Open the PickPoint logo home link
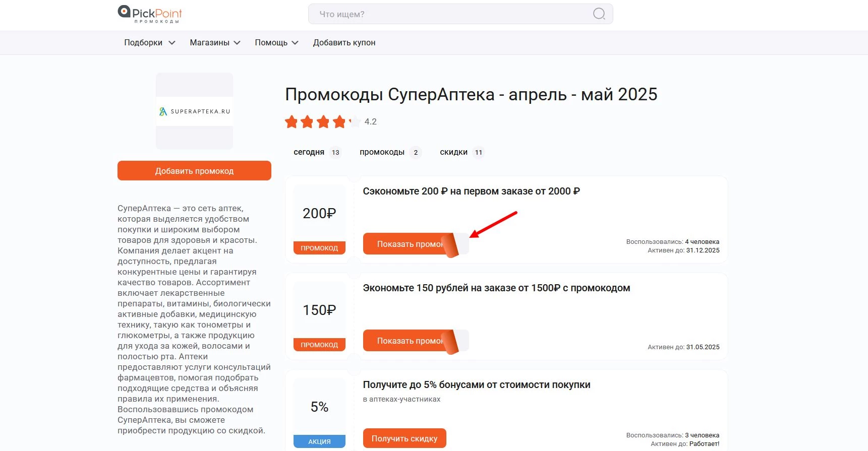The image size is (868, 451). pyautogui.click(x=150, y=14)
